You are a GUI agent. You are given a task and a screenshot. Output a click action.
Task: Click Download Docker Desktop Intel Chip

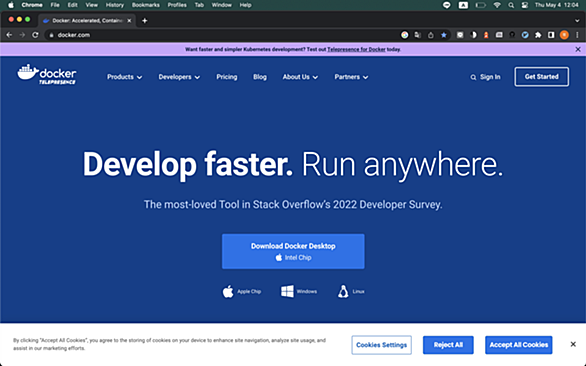(293, 251)
